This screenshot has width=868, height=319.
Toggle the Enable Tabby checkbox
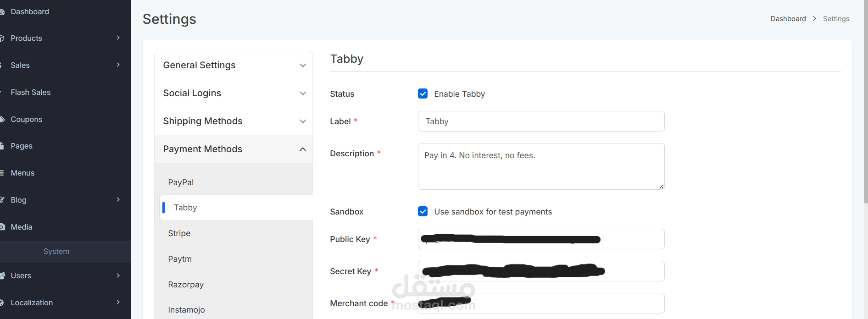[423, 93]
